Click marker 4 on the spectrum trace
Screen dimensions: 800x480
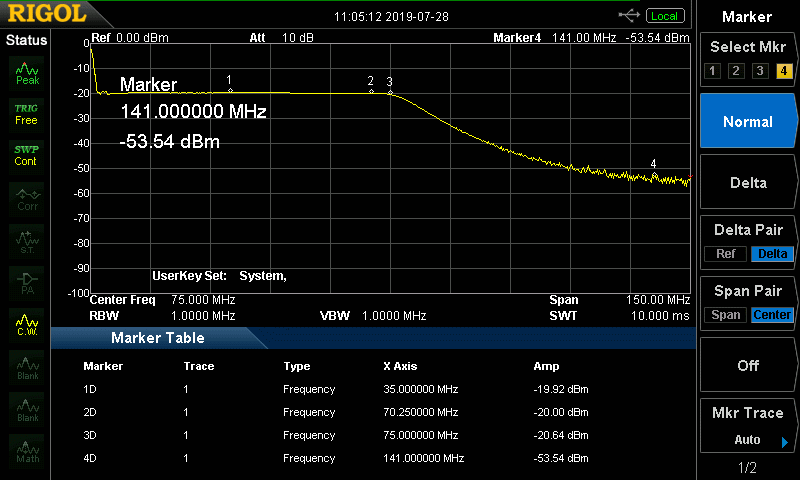654,175
